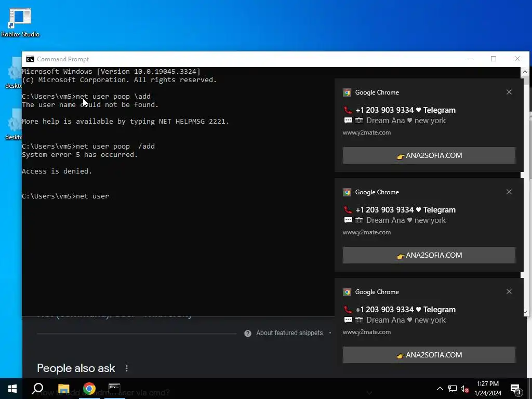Click 'The user name could not be found.' line

pyautogui.click(x=90, y=105)
